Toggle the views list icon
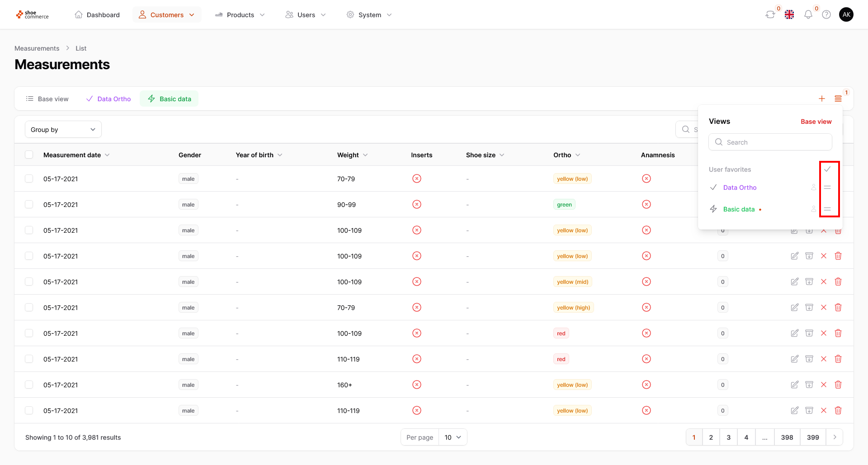This screenshot has height=465, width=868. click(838, 99)
